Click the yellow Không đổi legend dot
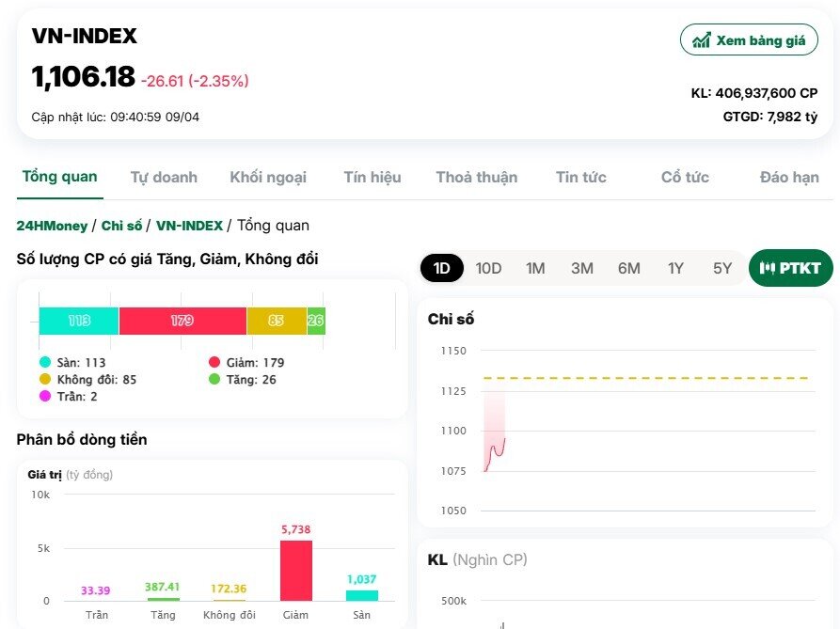Viewport: 840px width, 629px height. 45,380
